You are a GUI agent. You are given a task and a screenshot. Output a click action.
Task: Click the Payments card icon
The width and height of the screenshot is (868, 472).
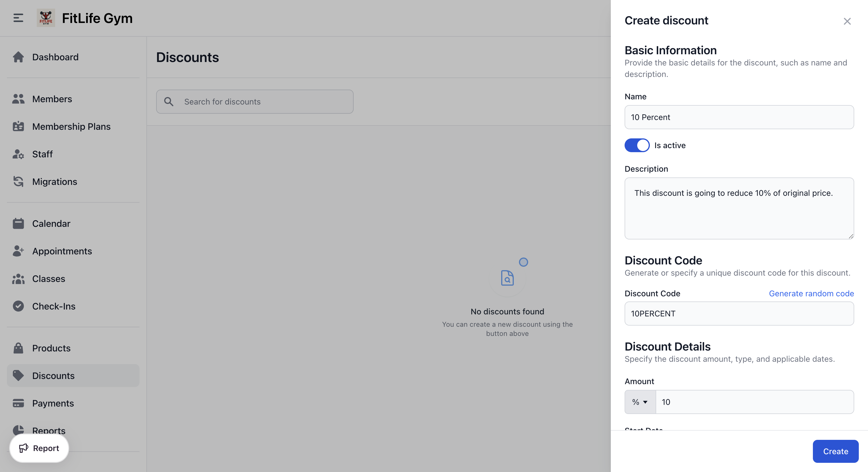point(18,403)
